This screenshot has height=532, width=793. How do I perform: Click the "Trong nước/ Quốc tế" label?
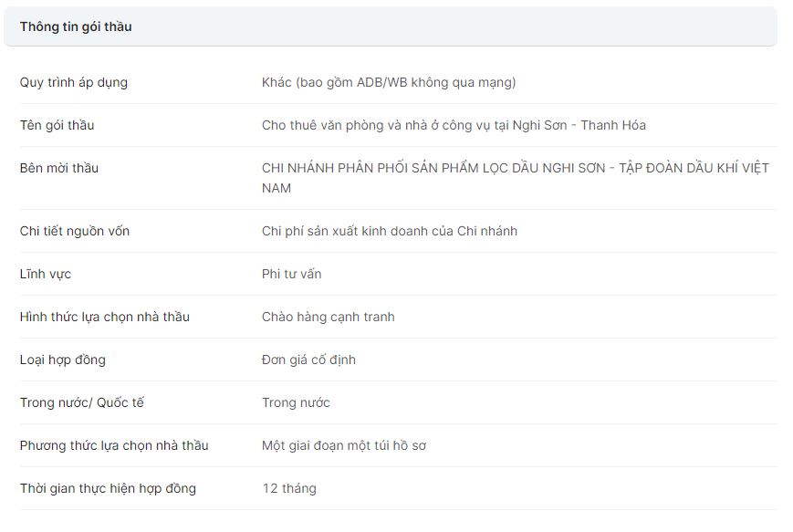click(x=82, y=402)
